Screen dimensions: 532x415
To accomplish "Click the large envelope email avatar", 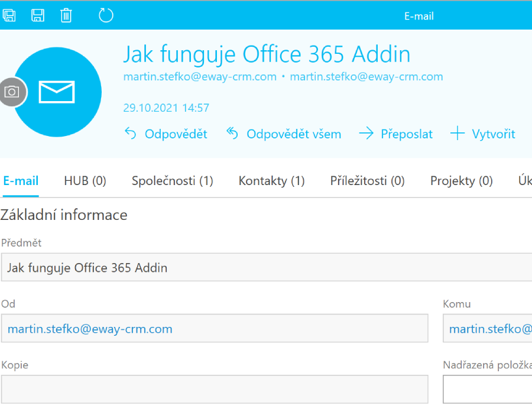I will tap(57, 92).
